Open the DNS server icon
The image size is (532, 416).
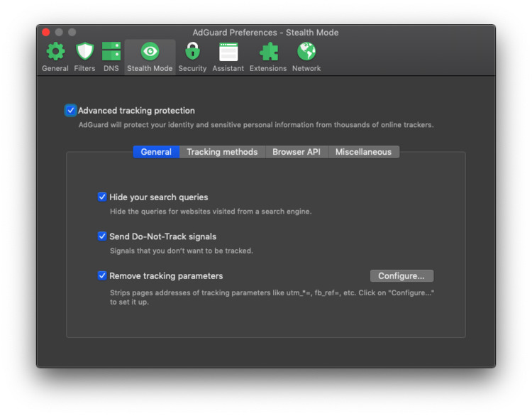pos(111,52)
